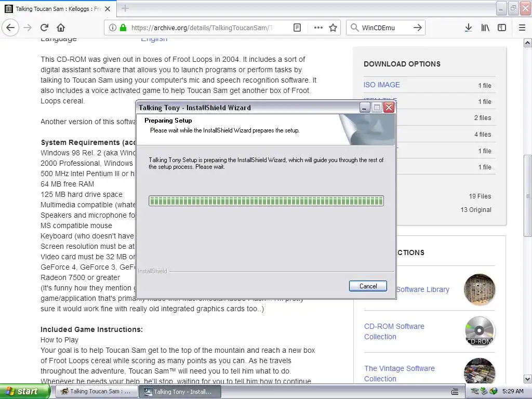Viewport: 532px width, 399px height.
Task: Select the Talking Toucan Sam browser tab
Action: pos(58,9)
